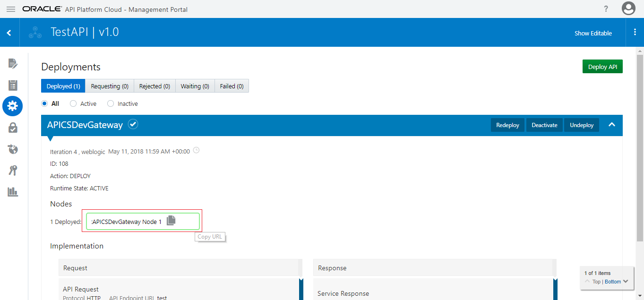Click the Redeploy button
The image size is (644, 300).
[507, 125]
